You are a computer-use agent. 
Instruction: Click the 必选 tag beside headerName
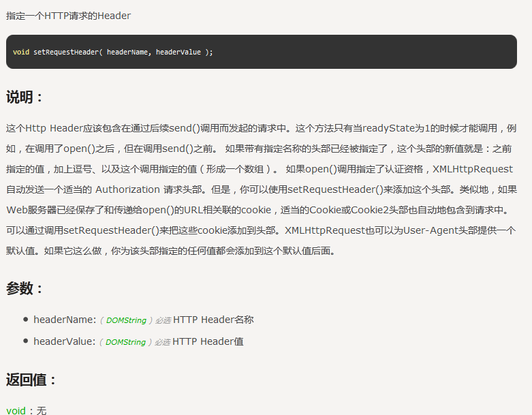pos(163,320)
